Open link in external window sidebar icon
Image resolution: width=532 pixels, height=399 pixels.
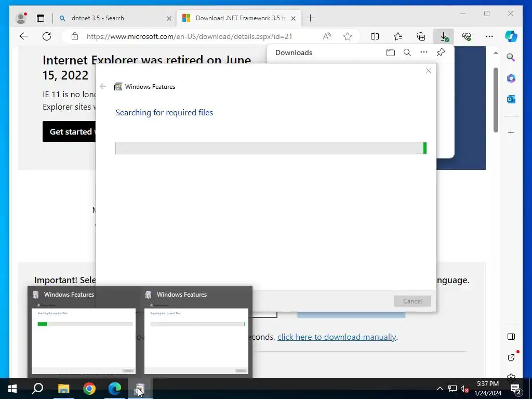point(511,357)
